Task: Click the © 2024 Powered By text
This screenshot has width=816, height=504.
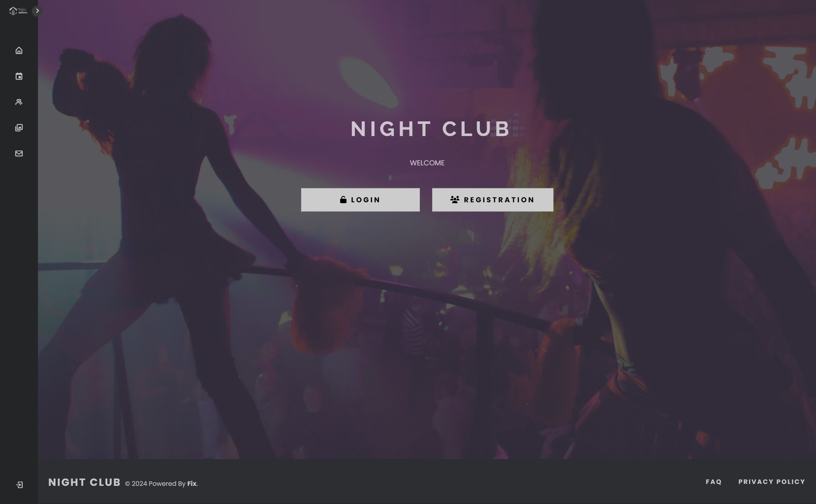Action: 155,484
